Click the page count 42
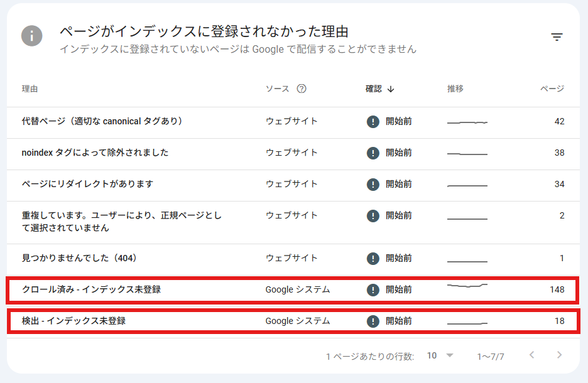Image resolution: width=588 pixels, height=383 pixels. coord(560,121)
